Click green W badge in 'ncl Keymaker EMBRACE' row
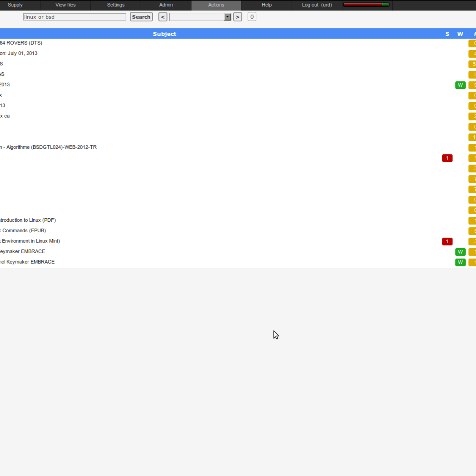476x476 pixels. pyautogui.click(x=460, y=262)
